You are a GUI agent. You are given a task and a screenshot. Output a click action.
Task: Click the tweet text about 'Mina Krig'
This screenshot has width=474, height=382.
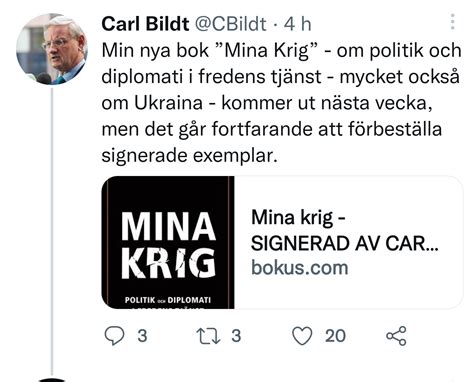pos(281,103)
